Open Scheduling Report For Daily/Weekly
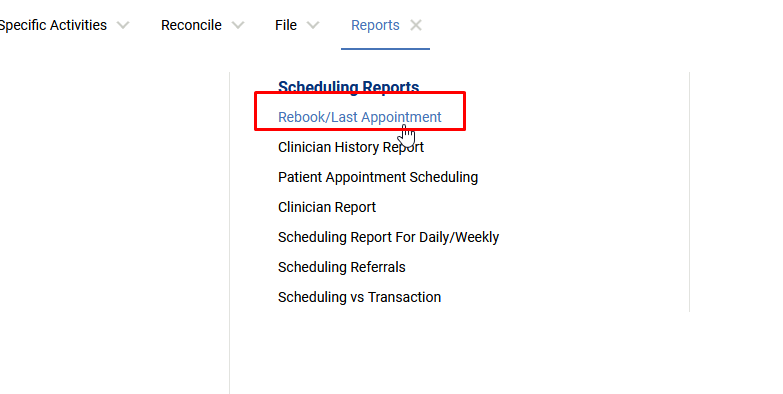This screenshot has height=394, width=783. pos(389,237)
